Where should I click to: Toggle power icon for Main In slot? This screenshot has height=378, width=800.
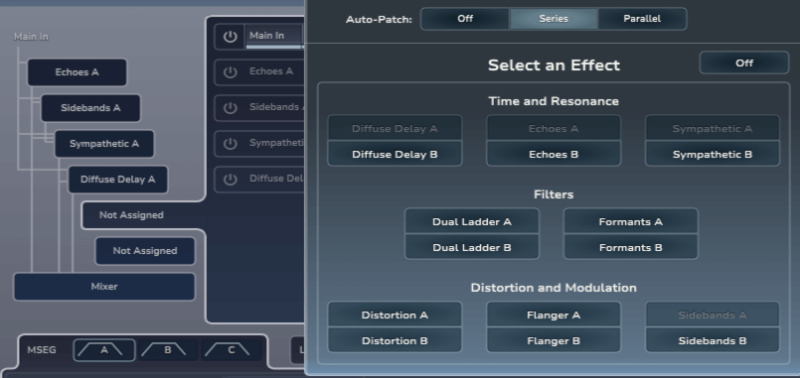click(230, 36)
